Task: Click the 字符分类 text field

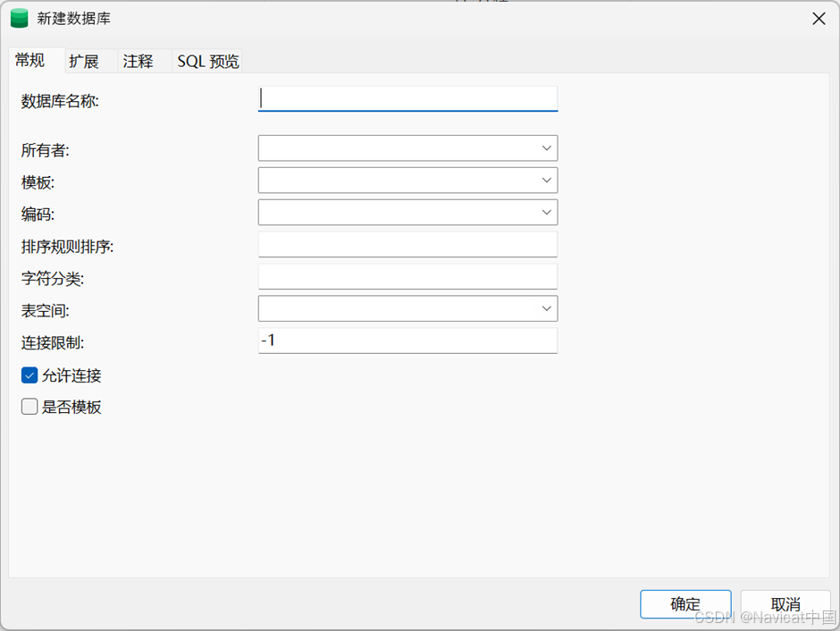Action: click(x=407, y=277)
